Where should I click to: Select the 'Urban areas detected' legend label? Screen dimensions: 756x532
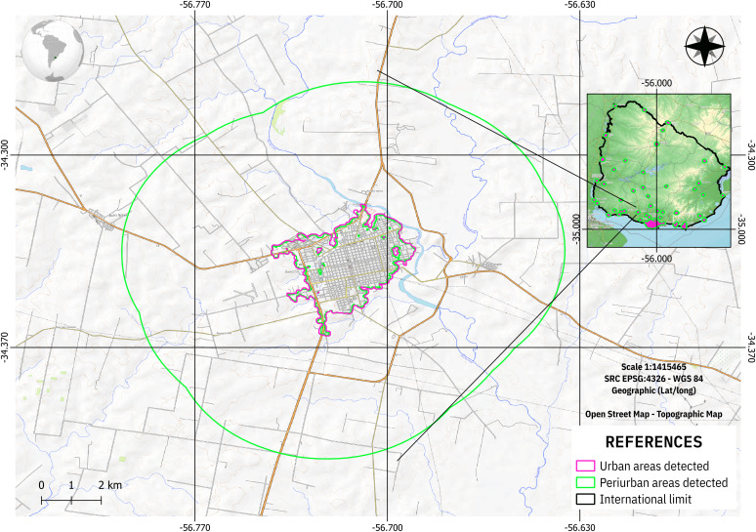point(654,466)
